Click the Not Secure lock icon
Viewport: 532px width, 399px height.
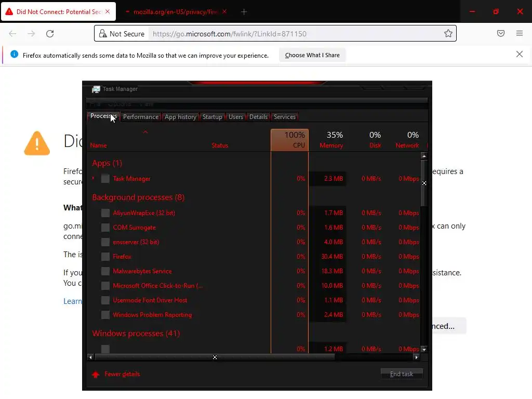(102, 33)
